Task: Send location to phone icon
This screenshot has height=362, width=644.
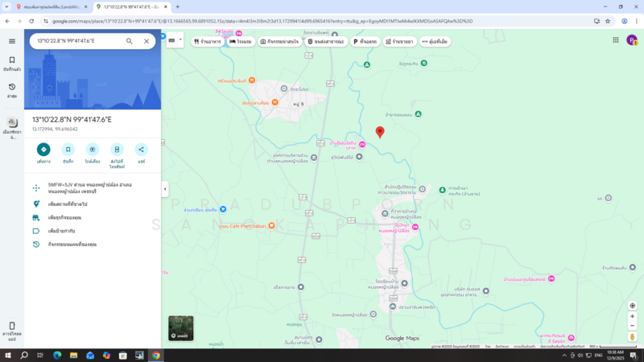Action: point(117,150)
